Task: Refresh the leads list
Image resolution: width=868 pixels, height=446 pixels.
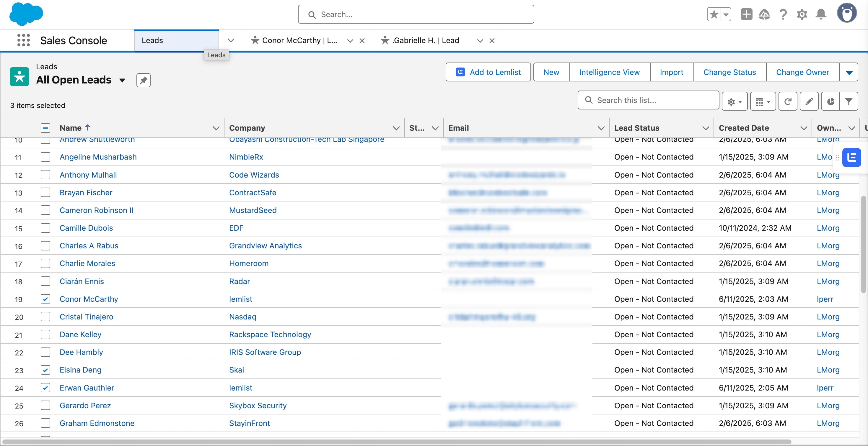Action: pos(787,101)
